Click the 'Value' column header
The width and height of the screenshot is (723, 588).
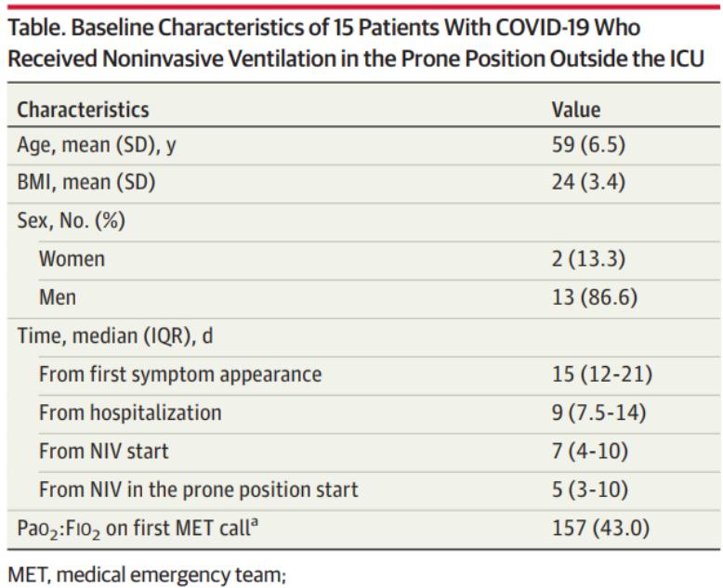pos(576,110)
